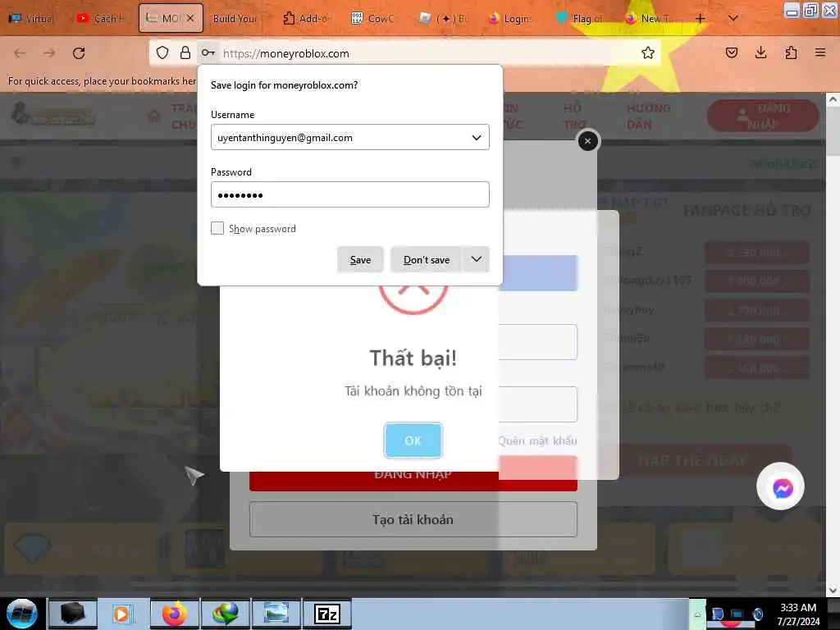Click Save in the login prompt

click(360, 259)
